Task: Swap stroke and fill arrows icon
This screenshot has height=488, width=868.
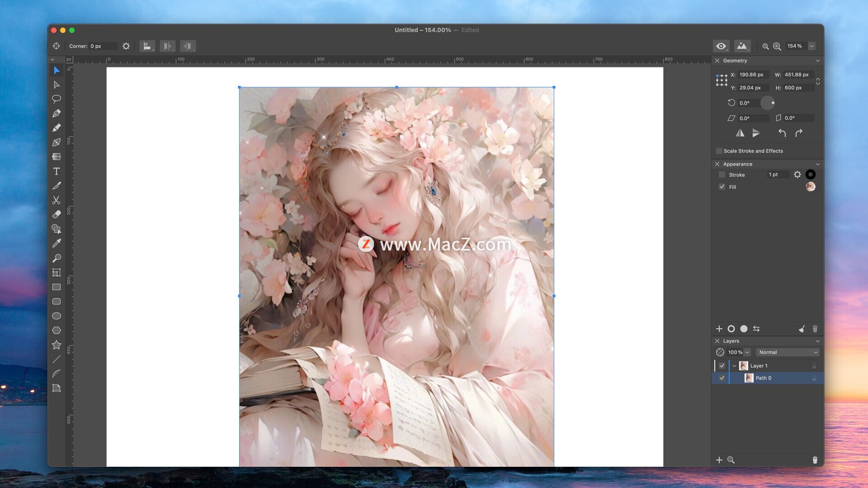Action: [756, 329]
